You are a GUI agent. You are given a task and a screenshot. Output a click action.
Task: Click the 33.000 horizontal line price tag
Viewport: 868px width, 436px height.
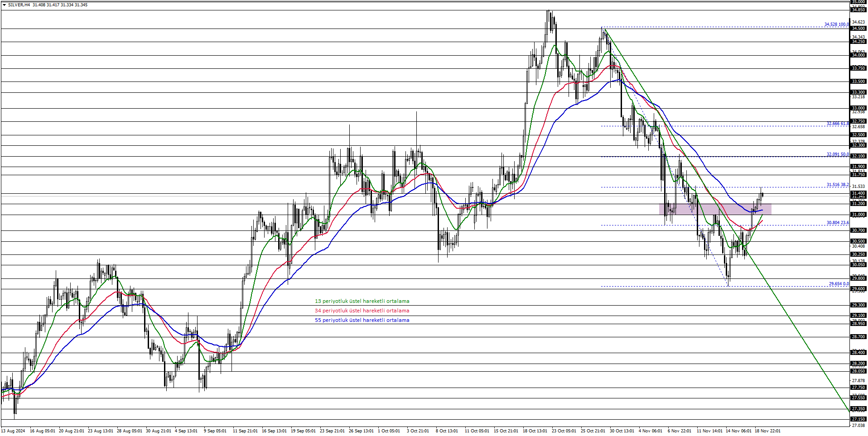tap(858, 108)
